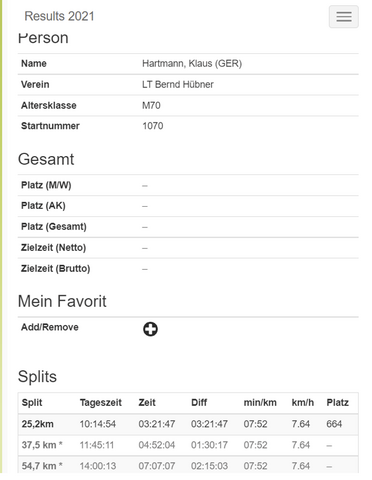Open the hamburger navigation menu
Viewport: 372px width, 480px height.
point(344,17)
